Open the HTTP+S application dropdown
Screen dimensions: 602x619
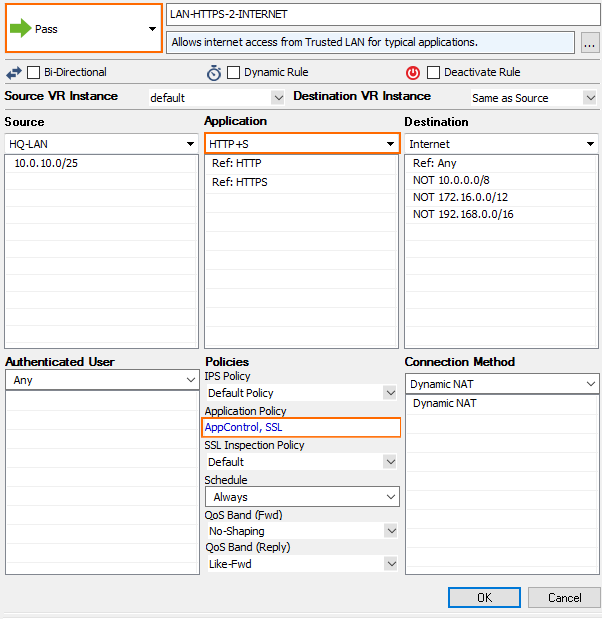pos(390,144)
